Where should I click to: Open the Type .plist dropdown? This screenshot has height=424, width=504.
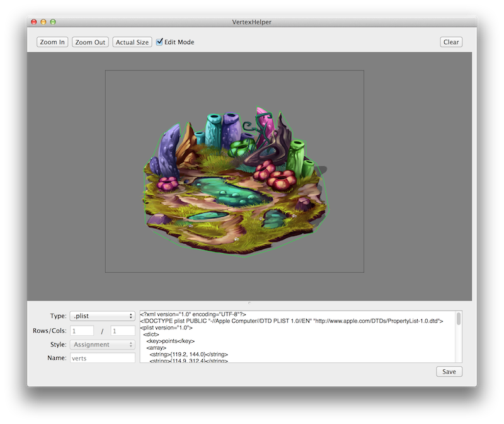tap(102, 316)
